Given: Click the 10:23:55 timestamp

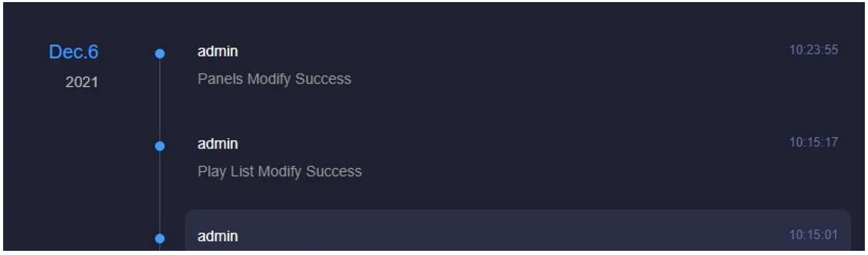Looking at the screenshot, I should point(813,50).
